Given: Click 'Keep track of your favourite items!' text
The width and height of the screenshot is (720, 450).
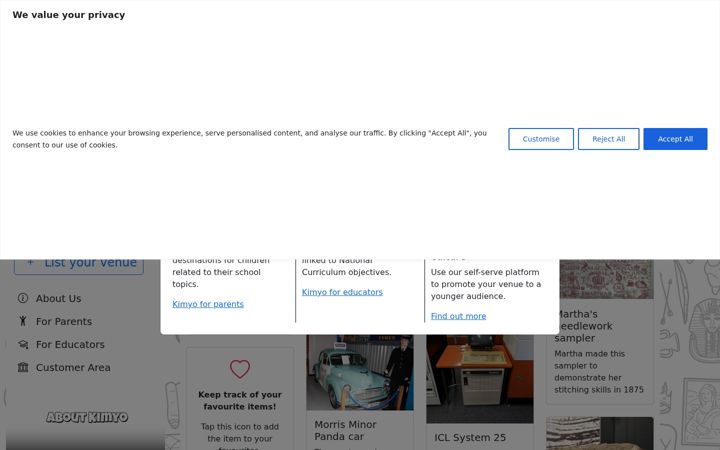Looking at the screenshot, I should [240, 400].
